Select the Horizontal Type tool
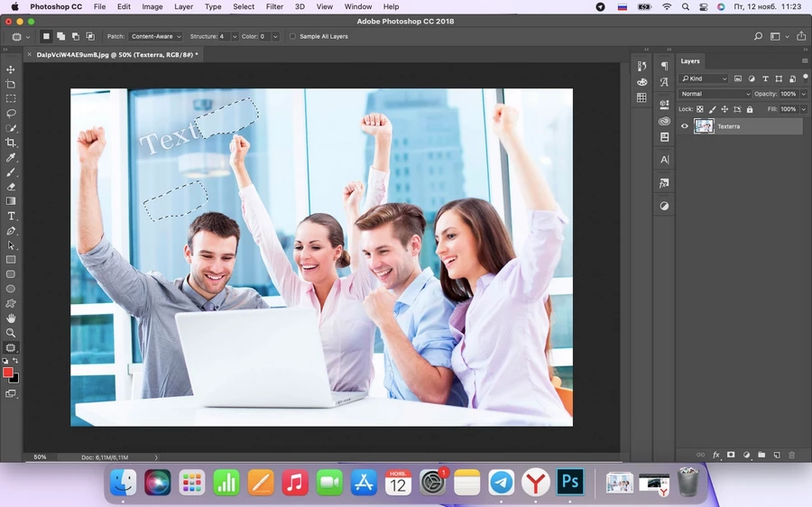This screenshot has width=812, height=507. pyautogui.click(x=11, y=217)
